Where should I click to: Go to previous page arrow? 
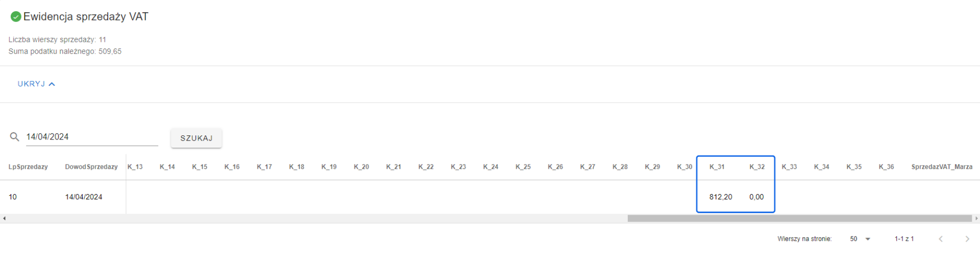pyautogui.click(x=941, y=239)
